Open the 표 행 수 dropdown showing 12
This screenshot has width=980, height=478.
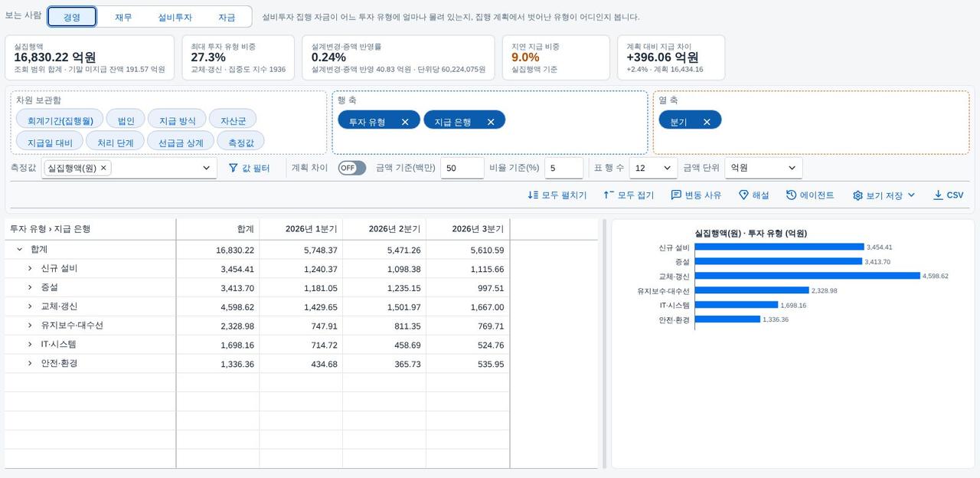pyautogui.click(x=653, y=168)
